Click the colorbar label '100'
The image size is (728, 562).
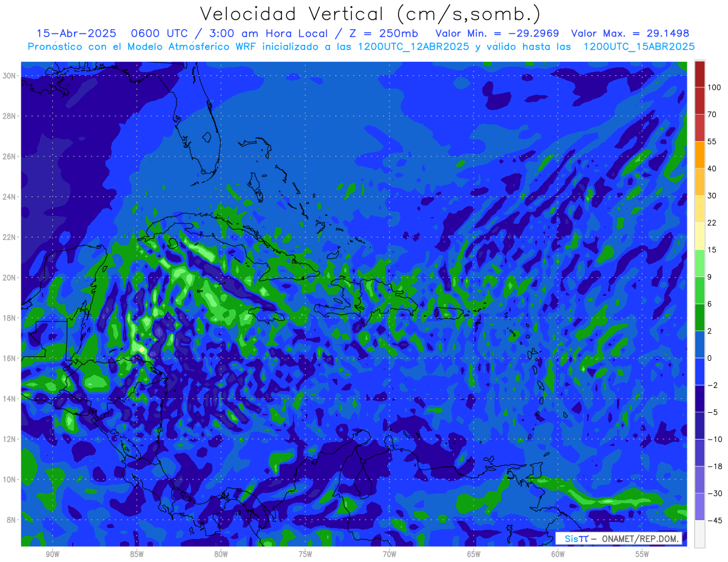(x=714, y=88)
